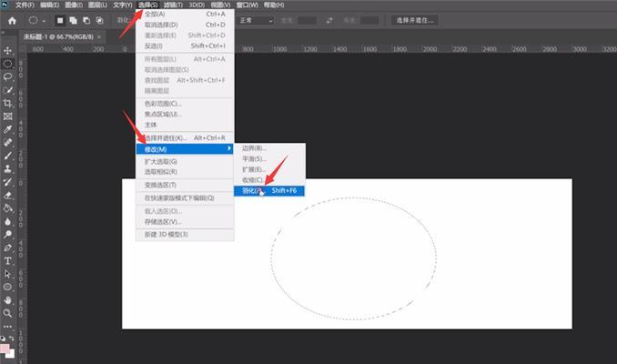Select the Hand tool
The image size is (617, 364).
coord(7,300)
